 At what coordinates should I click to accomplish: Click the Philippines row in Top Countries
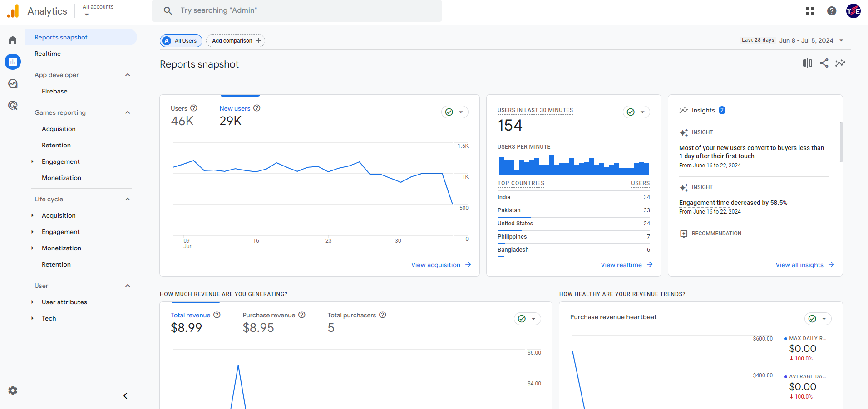[x=574, y=237]
